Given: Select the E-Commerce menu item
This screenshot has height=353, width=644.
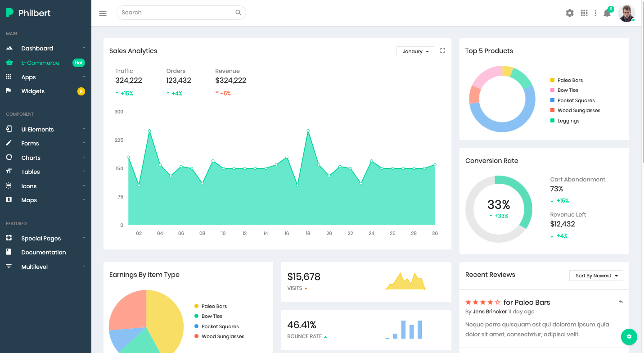Looking at the screenshot, I should point(41,63).
